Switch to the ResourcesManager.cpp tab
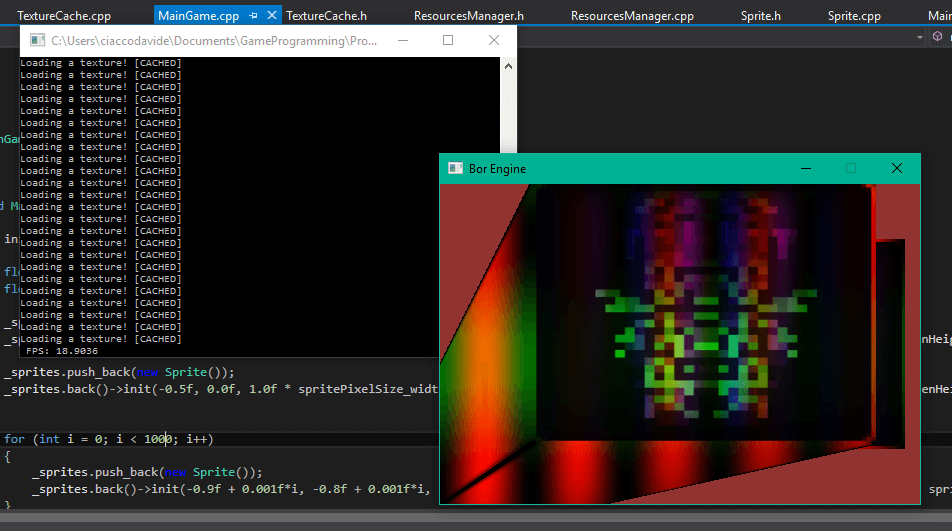 tap(632, 16)
